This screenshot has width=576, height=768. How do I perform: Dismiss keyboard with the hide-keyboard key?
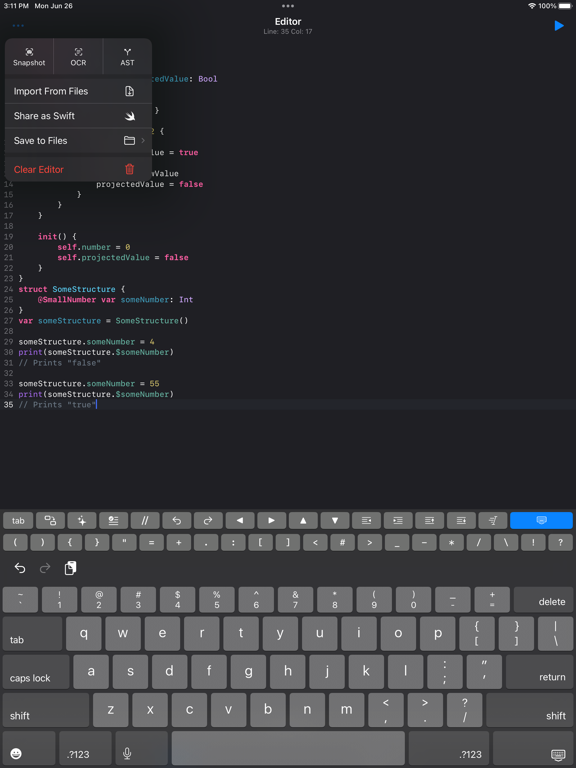coord(532,748)
